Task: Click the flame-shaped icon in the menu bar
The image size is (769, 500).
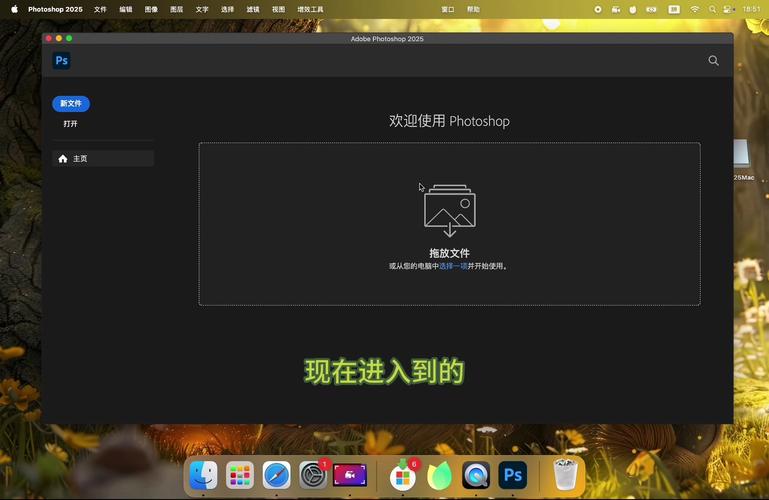Action: point(633,9)
